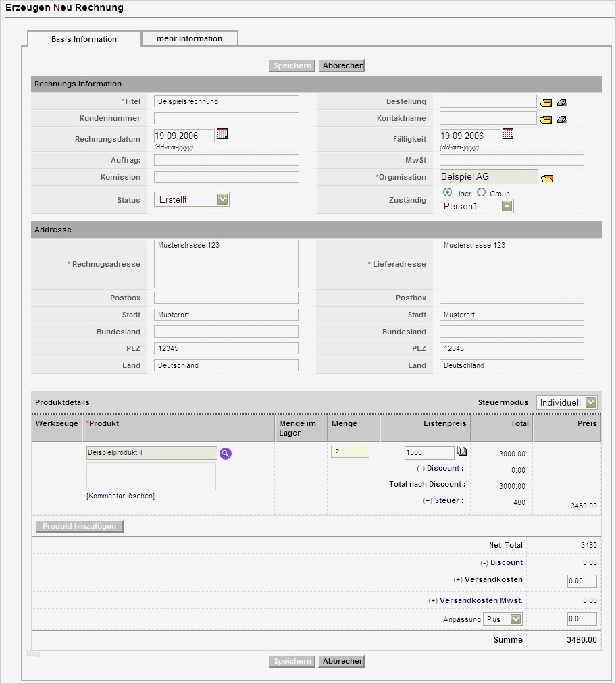The height and width of the screenshot is (684, 616).
Task: Focus the delivery Postbox field
Action: (512, 298)
